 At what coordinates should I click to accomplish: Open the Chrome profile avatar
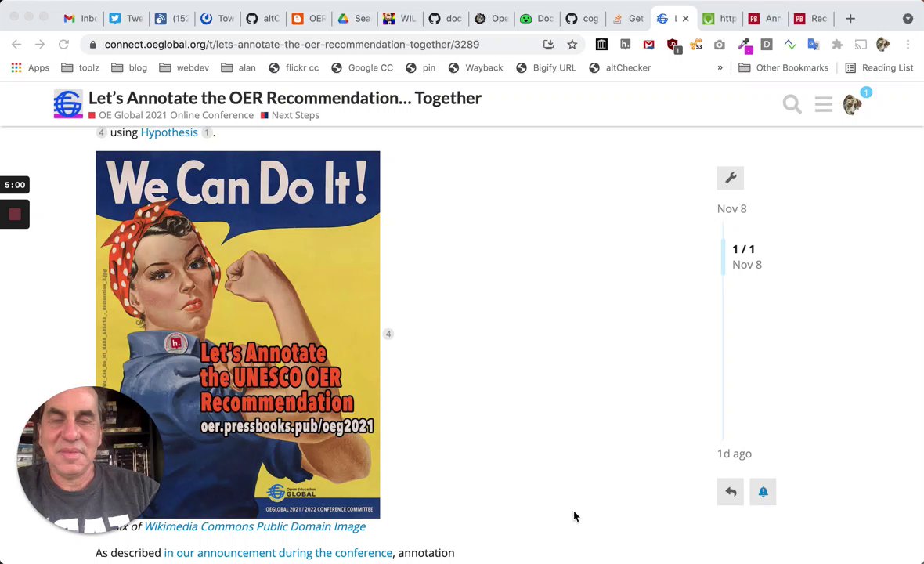tap(882, 44)
